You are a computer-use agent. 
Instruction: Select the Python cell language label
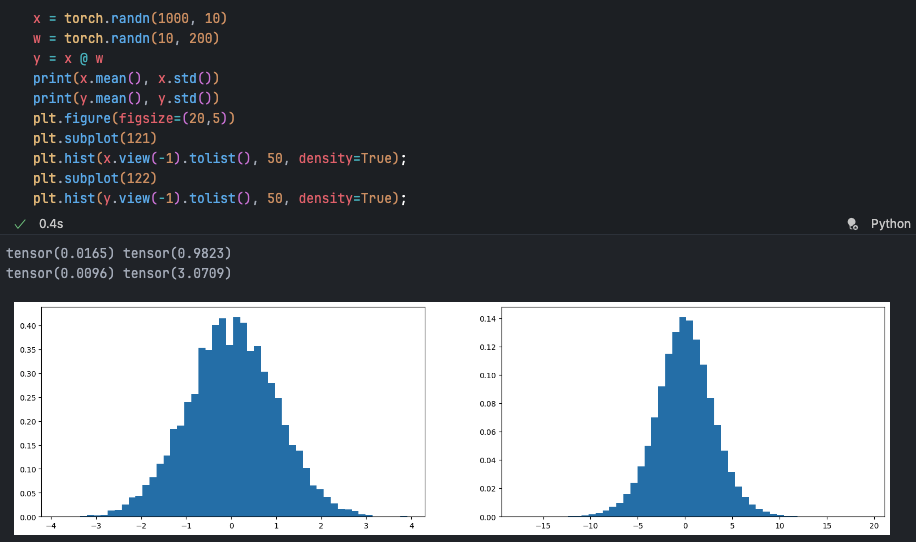click(890, 224)
